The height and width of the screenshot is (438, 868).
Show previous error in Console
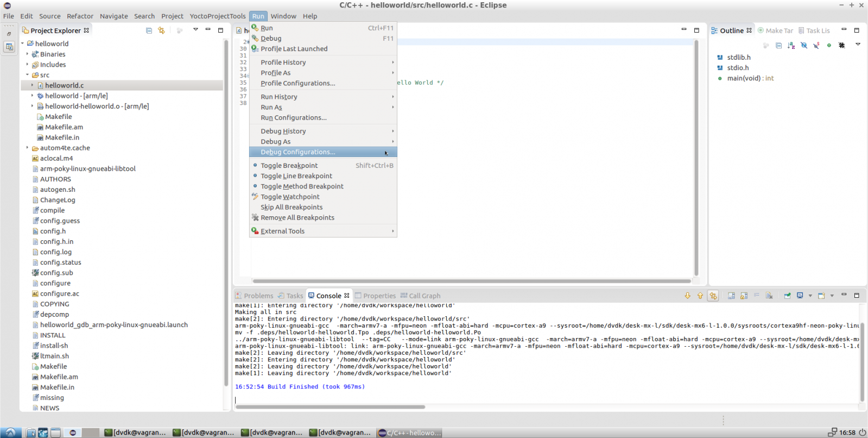coord(700,296)
